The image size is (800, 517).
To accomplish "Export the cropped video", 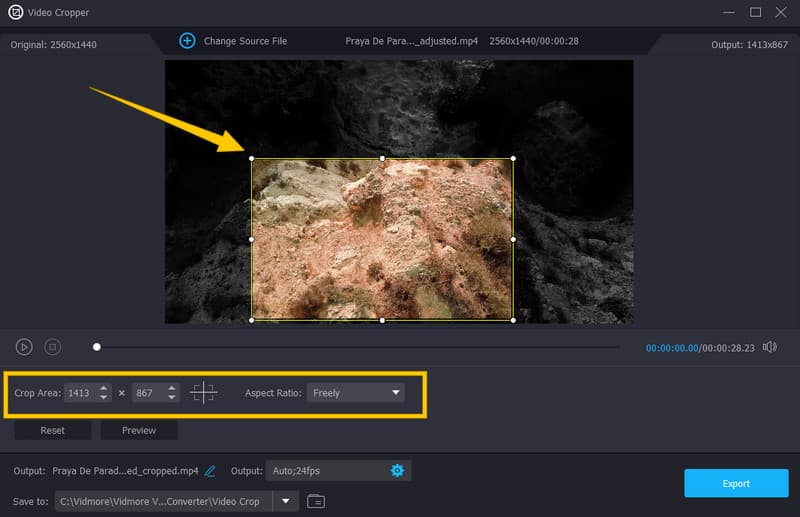I will coord(736,483).
